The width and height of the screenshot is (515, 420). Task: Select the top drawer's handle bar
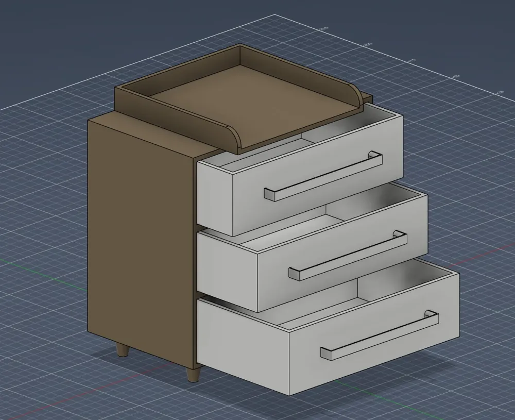(x=323, y=176)
